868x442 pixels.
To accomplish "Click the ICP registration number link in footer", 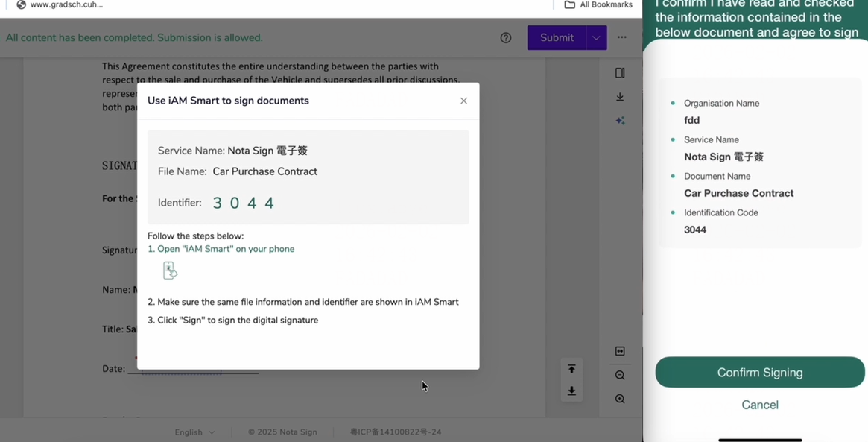I will click(x=396, y=432).
